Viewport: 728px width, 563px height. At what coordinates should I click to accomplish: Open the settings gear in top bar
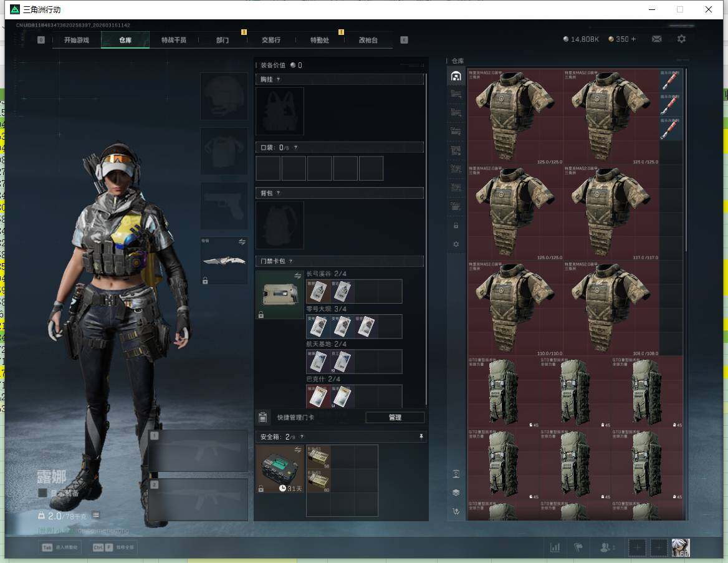pos(681,39)
